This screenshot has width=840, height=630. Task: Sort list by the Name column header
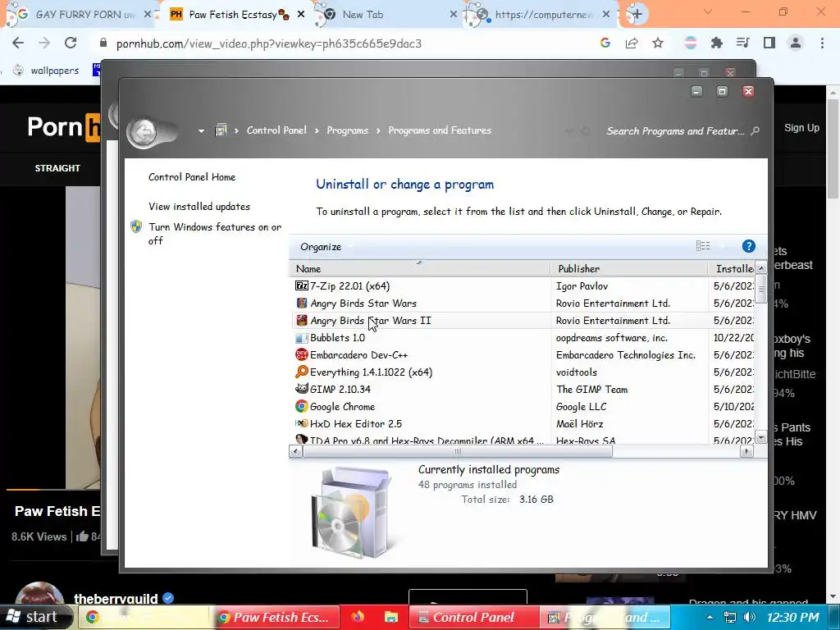[421, 268]
